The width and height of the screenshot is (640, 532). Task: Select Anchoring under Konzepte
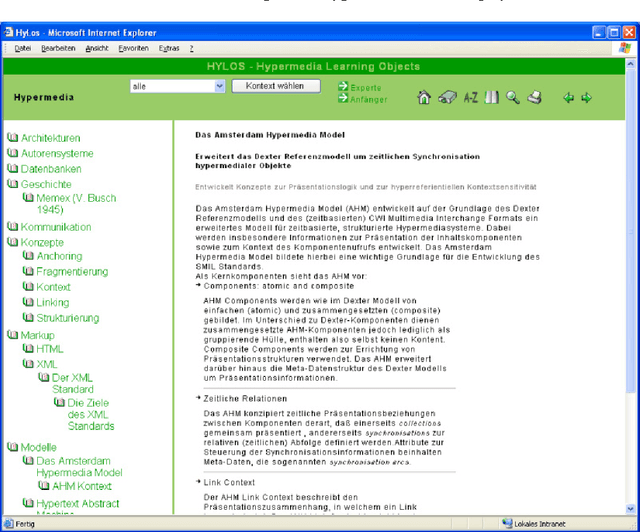pyautogui.click(x=59, y=256)
